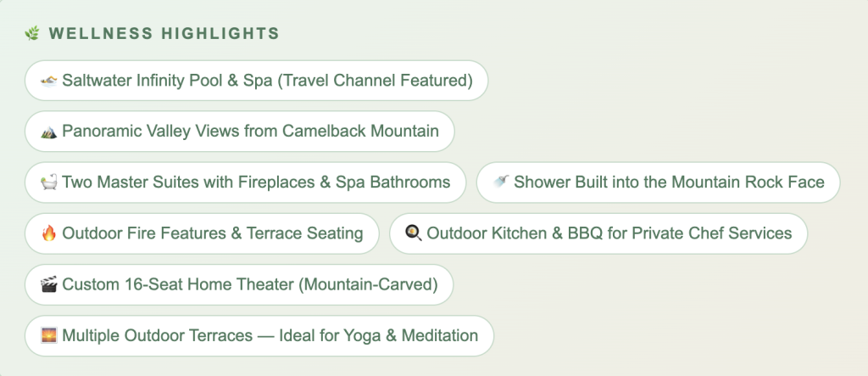Click the pool emoji icon
The width and height of the screenshot is (868, 376).
tap(49, 81)
